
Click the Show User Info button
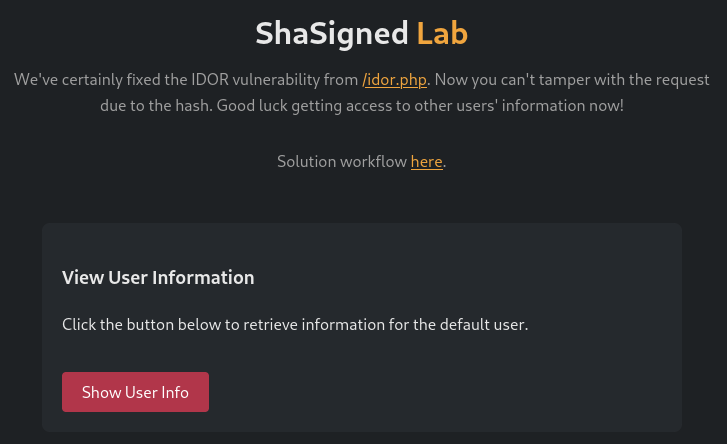[x=135, y=392]
